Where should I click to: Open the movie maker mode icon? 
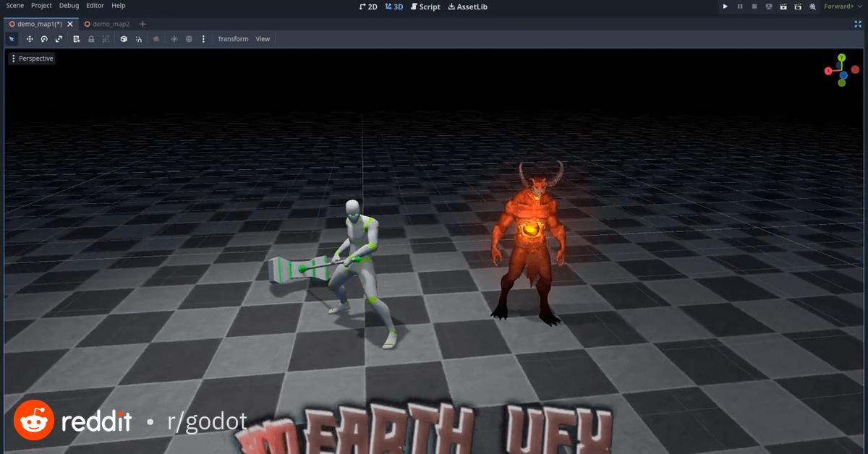click(x=812, y=7)
